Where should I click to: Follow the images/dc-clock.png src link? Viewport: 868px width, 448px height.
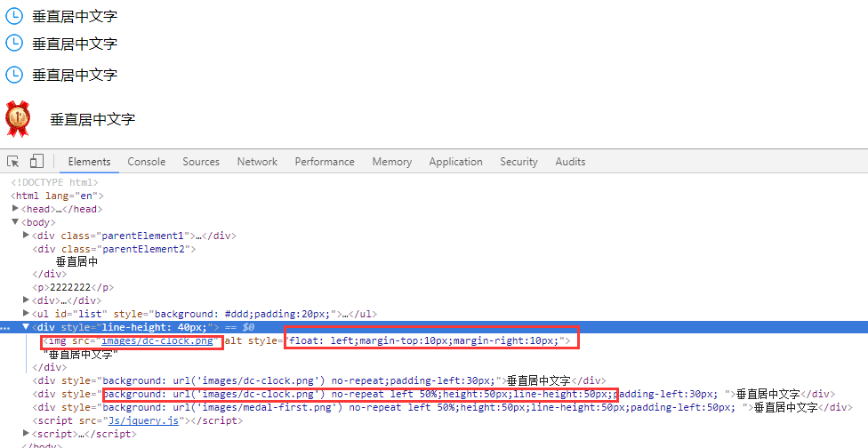click(157, 340)
